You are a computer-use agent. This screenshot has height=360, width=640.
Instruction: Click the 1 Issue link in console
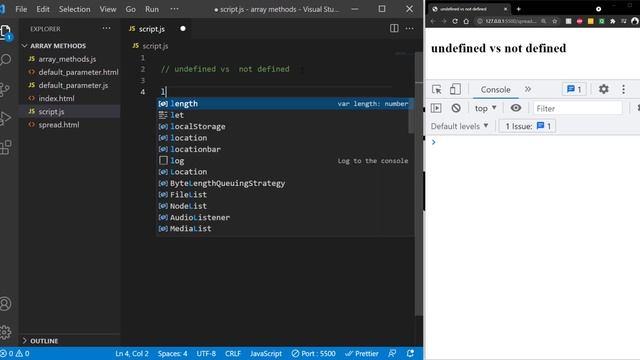(528, 126)
